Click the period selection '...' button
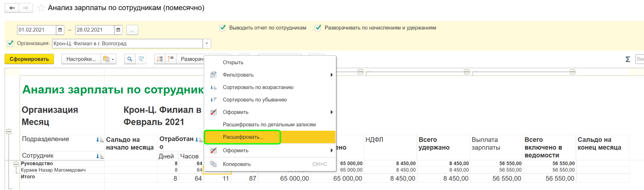The width and height of the screenshot is (644, 190). pos(132,30)
